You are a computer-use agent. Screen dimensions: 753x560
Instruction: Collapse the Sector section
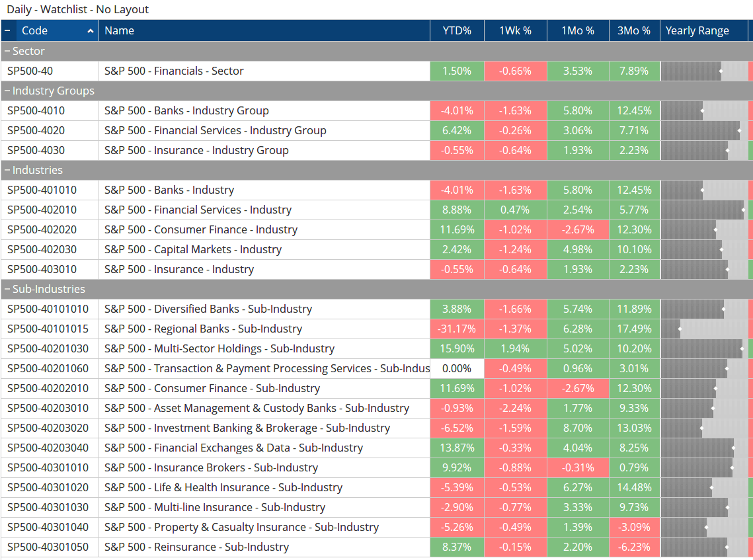click(x=7, y=51)
